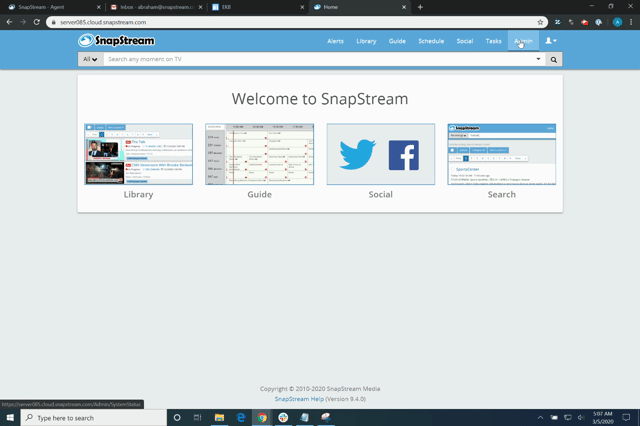Open Slack from the taskbar
Viewport: 640px width, 426px height.
[x=283, y=418]
